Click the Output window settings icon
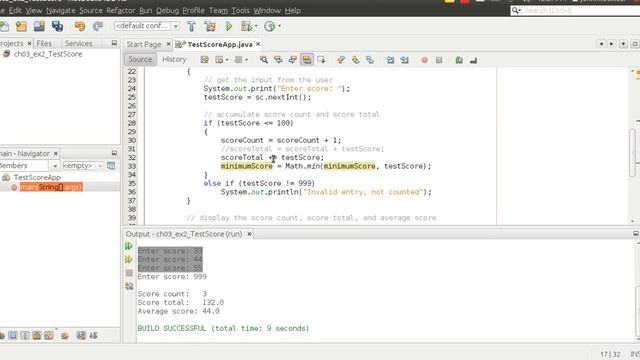This screenshot has width=640, height=360. point(129,286)
